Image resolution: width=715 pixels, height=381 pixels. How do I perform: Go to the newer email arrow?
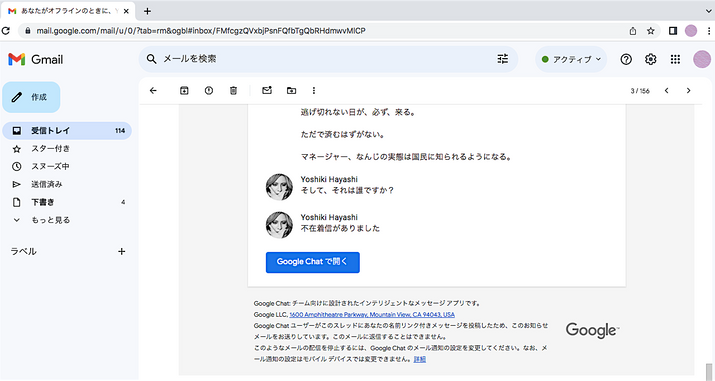[x=667, y=91]
